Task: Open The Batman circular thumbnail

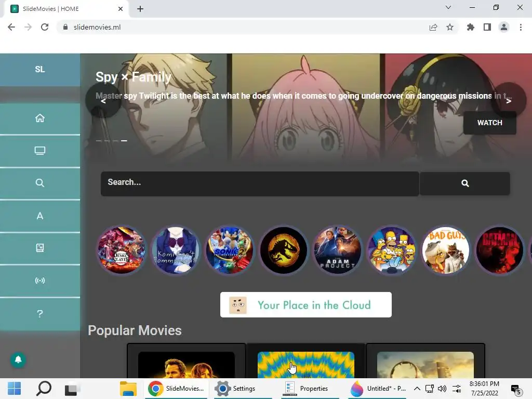Action: coord(499,250)
